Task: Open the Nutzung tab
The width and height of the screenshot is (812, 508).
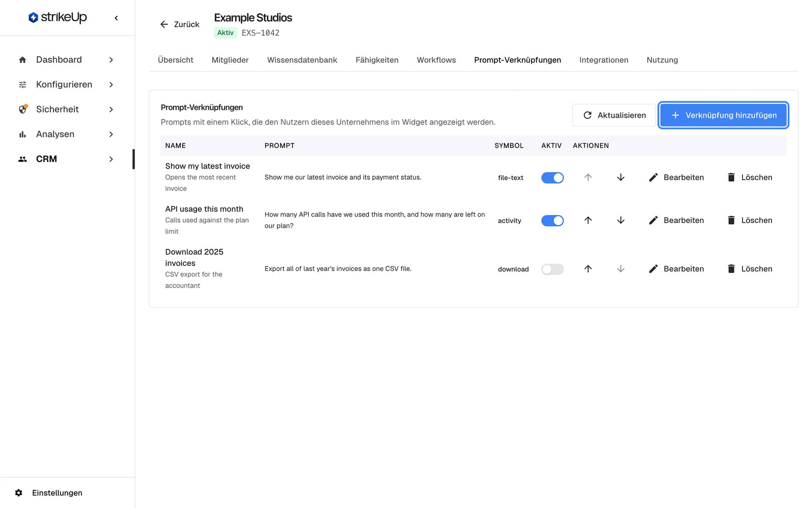Action: [x=662, y=60]
